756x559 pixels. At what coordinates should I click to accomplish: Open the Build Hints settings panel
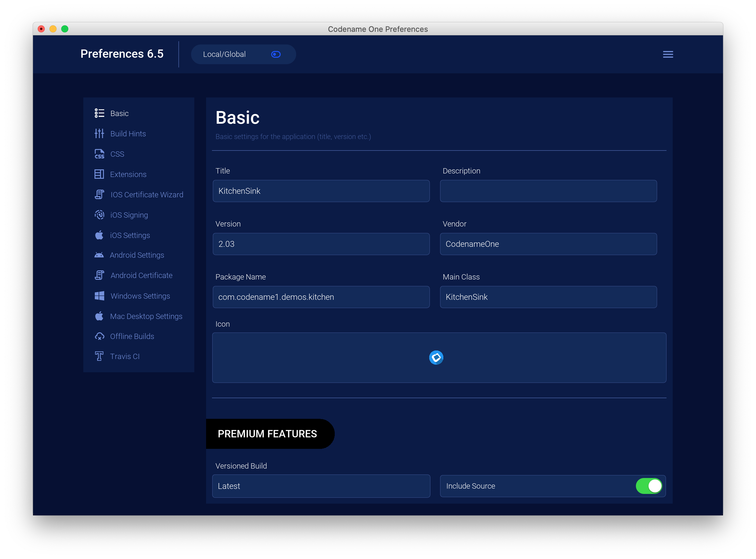click(128, 133)
